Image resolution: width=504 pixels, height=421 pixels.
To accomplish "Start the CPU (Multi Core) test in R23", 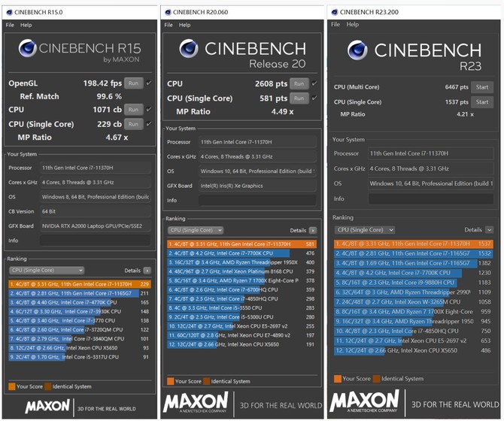I will click(482, 87).
